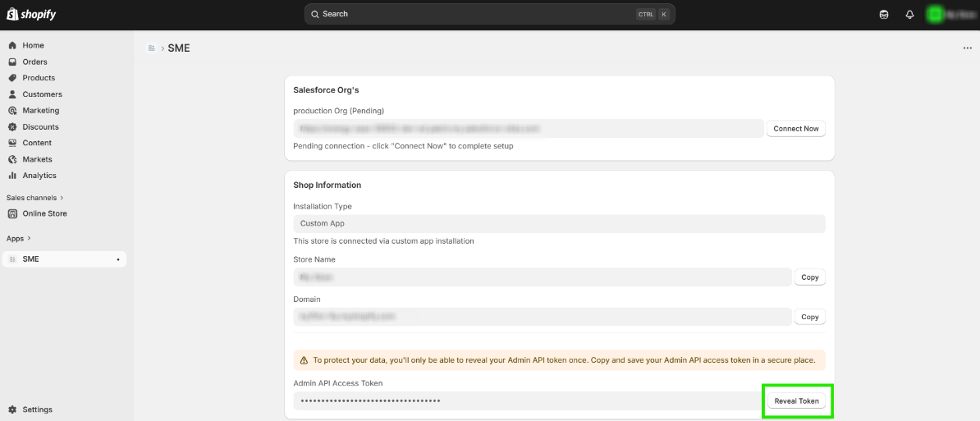980x421 pixels.
Task: Reveal the Admin API token
Action: pos(796,401)
